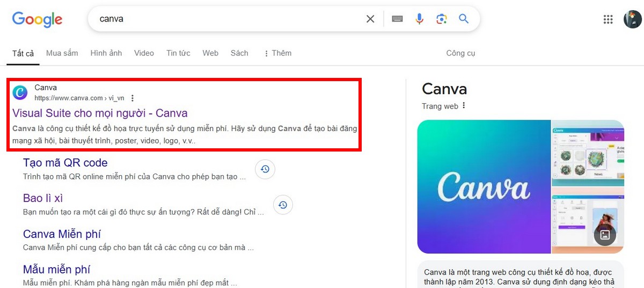Click the 'Canva Miễn phí cung cấp' description
The width and height of the screenshot is (644, 288).
(x=138, y=248)
